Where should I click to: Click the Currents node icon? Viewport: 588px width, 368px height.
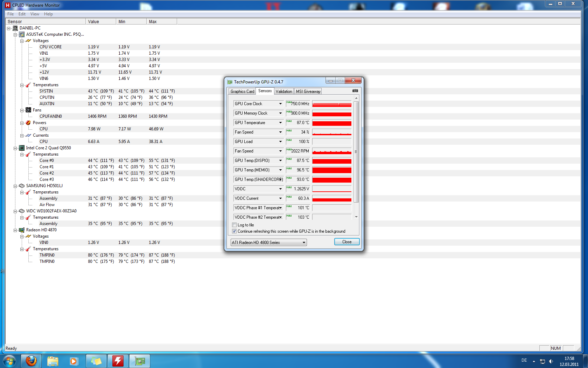[28, 135]
